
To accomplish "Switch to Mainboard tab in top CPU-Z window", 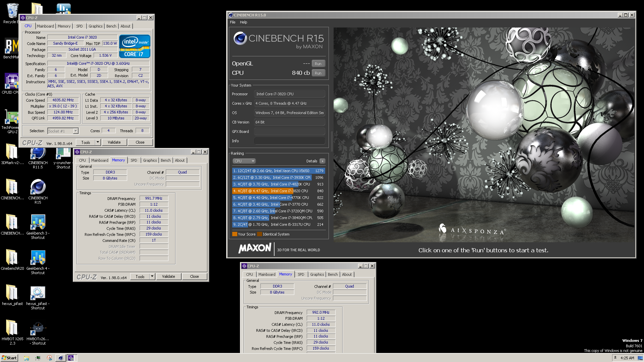I will (45, 26).
